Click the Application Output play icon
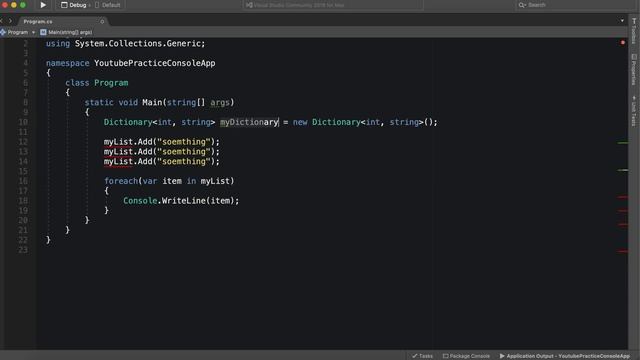This screenshot has height=360, width=640. pos(502,356)
